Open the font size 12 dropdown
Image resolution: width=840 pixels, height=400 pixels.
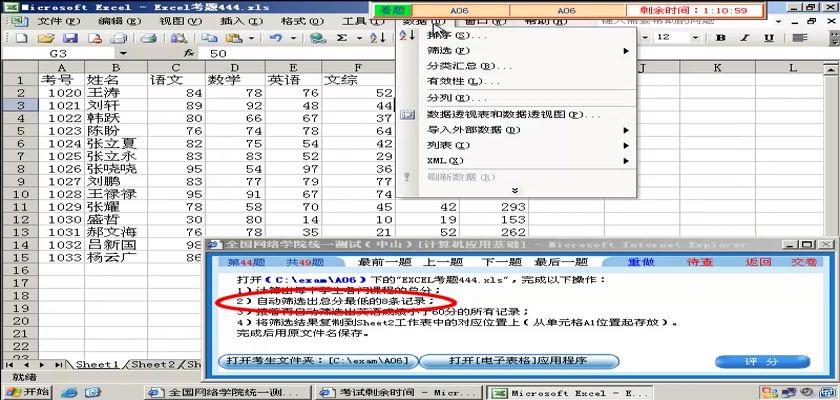695,38
